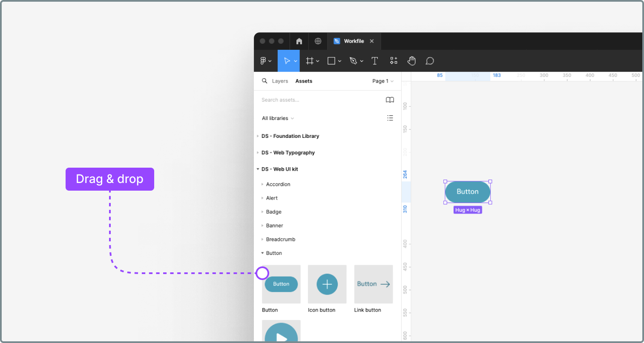Open the Figma main menu
The image size is (644, 343).
pos(265,60)
